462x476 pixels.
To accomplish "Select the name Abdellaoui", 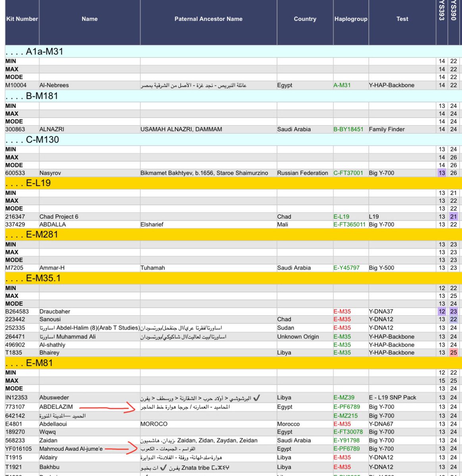I will [x=53, y=424].
